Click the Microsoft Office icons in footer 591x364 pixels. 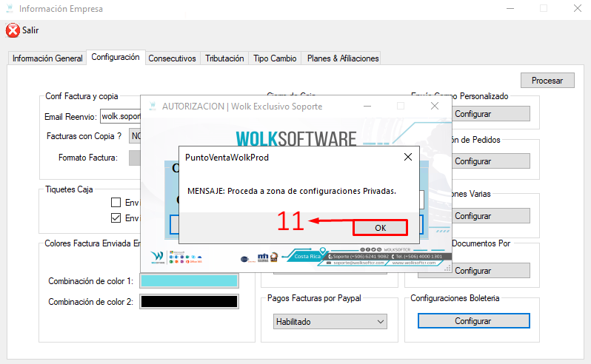[x=185, y=257]
